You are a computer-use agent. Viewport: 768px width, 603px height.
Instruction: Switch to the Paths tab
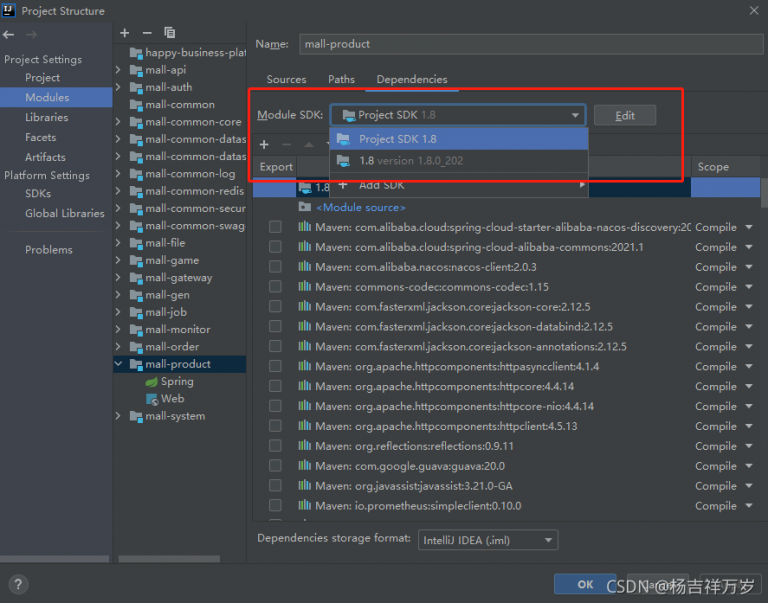341,79
